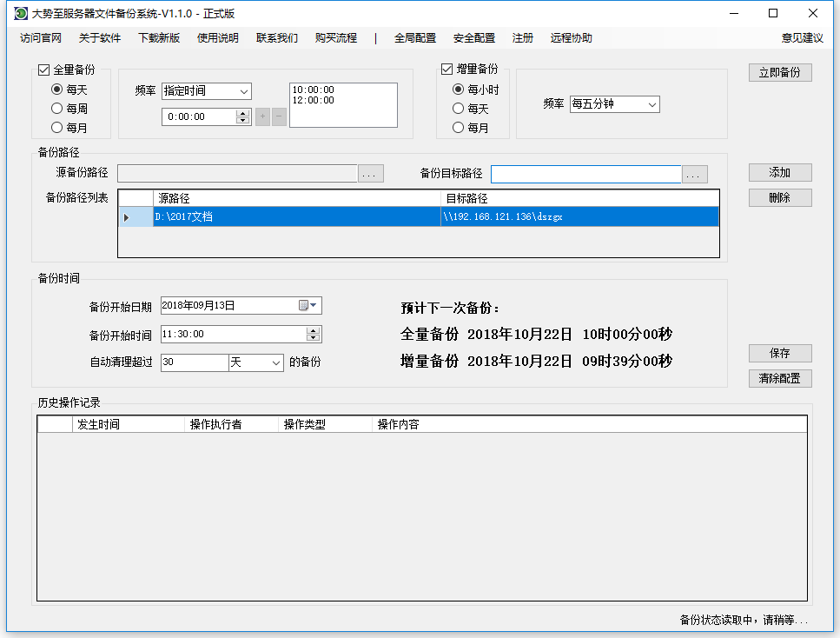
Task: Click the 备份目标路径 input field
Action: 585,175
